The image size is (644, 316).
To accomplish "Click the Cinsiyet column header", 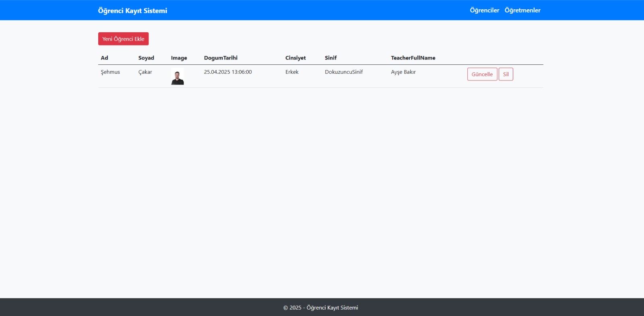I will [x=295, y=58].
